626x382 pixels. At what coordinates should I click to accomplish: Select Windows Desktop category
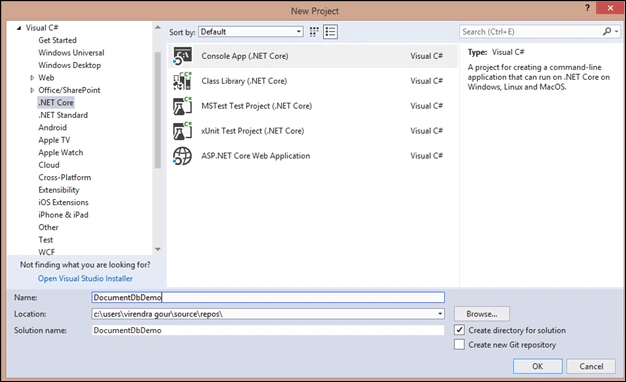[x=69, y=65]
